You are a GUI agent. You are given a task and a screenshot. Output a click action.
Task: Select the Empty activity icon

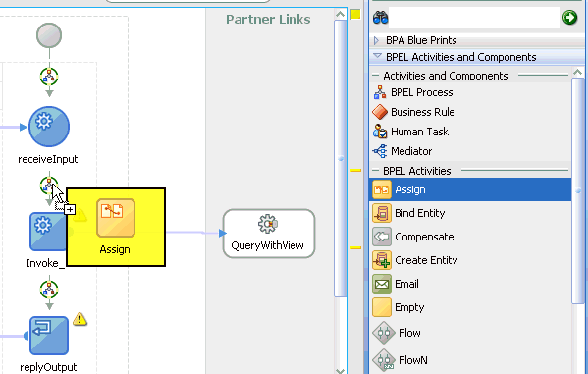[382, 307]
